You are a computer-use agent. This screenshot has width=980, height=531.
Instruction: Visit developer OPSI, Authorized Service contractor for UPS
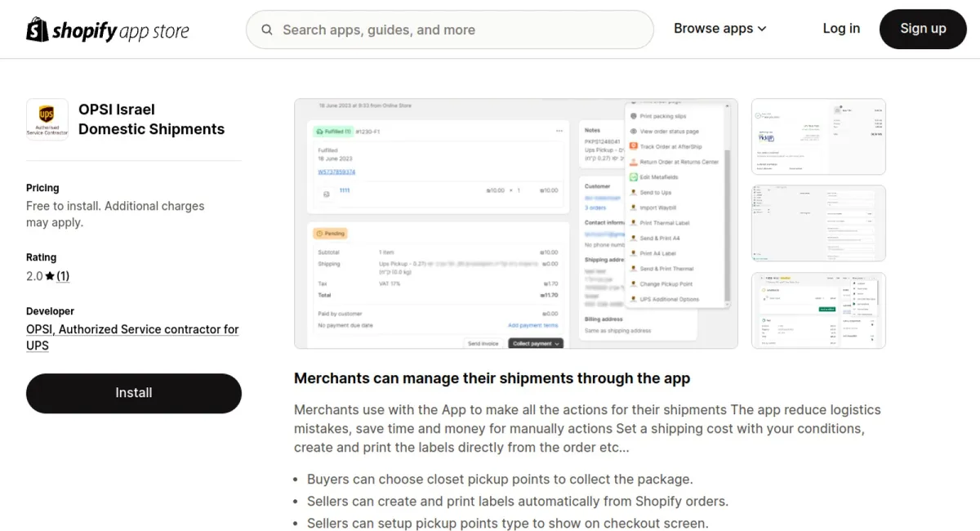(x=132, y=337)
